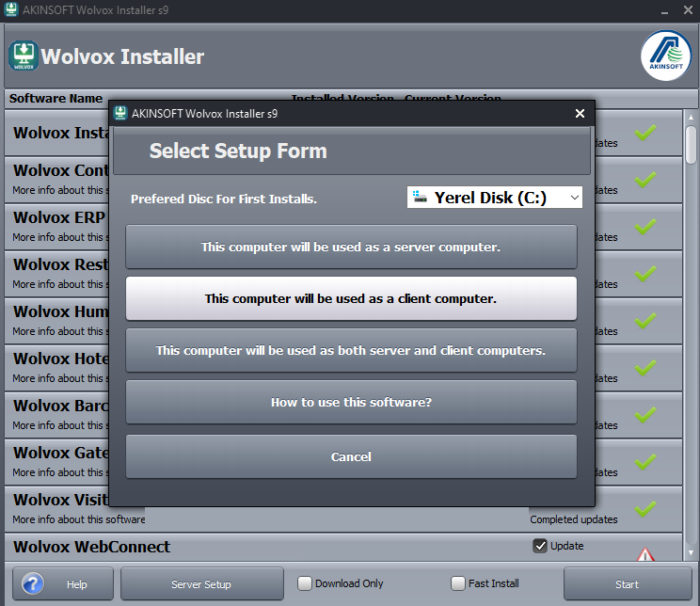Click the AKINSOFT round logo
This screenshot has width=700, height=606.
[666, 56]
